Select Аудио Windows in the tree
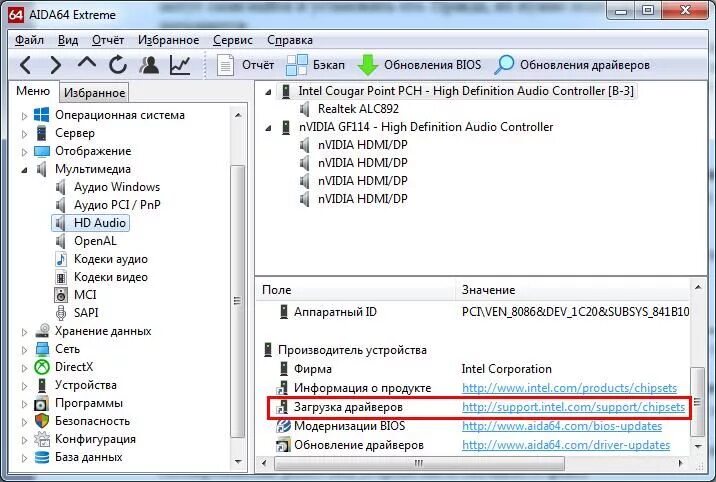Screen dimensions: 716x482 (x=117, y=187)
